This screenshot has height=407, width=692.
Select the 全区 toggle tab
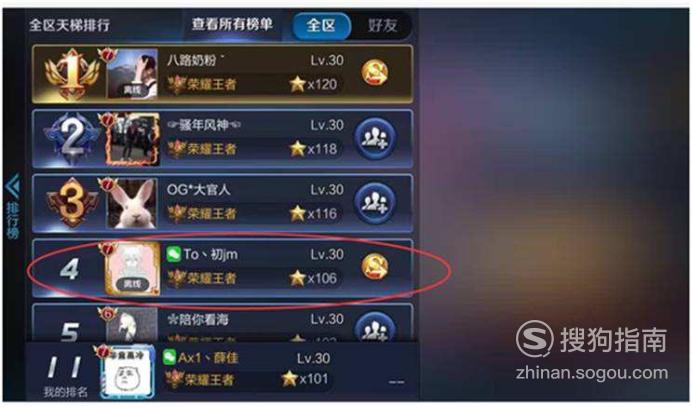321,25
